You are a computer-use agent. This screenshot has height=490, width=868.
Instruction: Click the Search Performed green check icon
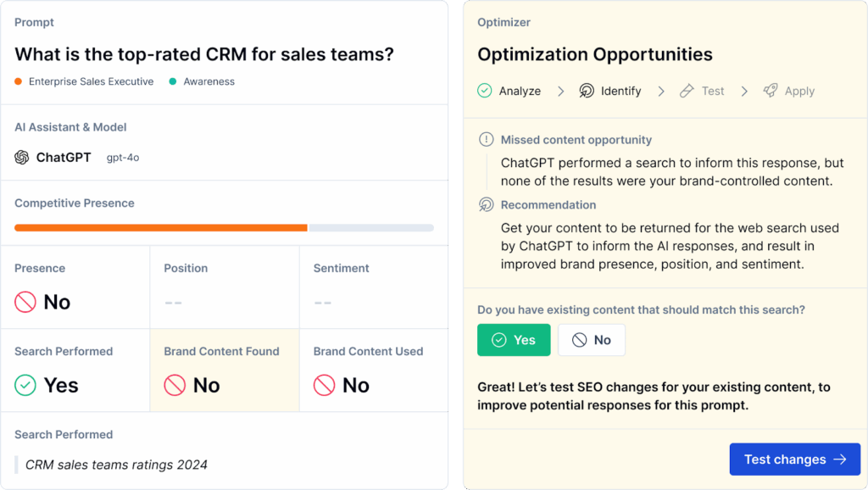25,385
